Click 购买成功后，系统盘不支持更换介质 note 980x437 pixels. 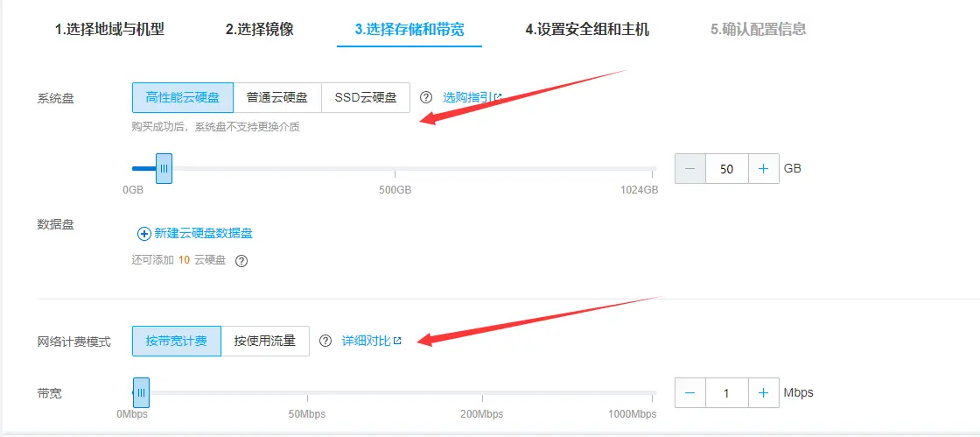215,128
